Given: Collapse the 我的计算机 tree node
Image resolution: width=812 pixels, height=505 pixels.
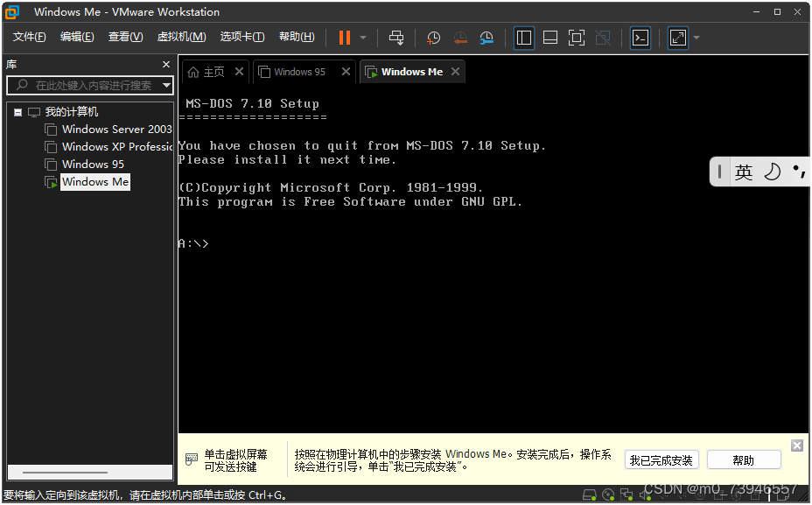Looking at the screenshot, I should click(18, 112).
